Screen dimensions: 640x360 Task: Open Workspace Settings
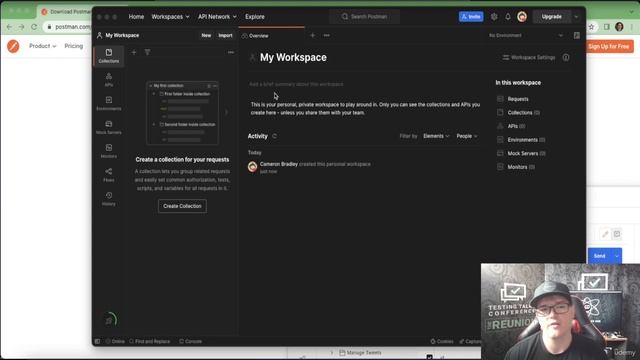coord(529,58)
